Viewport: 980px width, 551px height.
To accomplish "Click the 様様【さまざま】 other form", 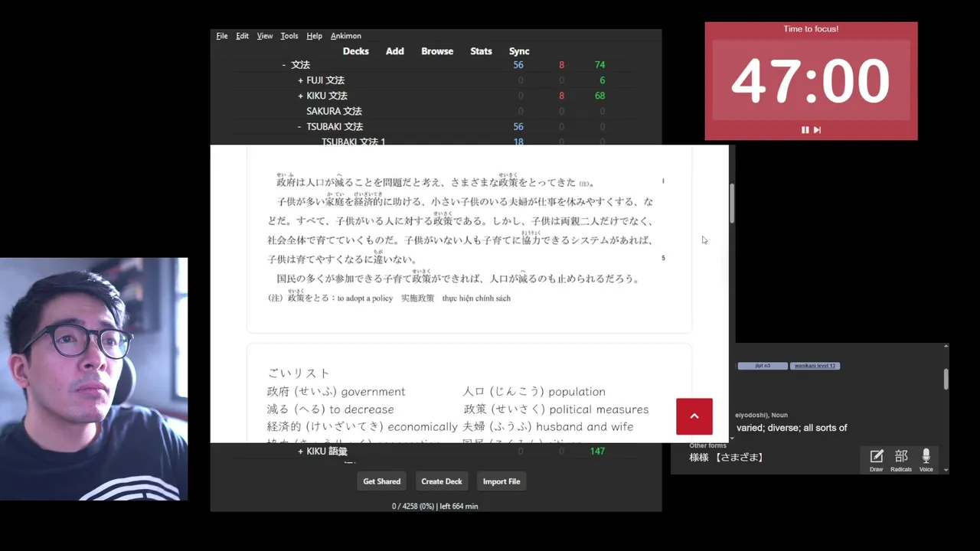I will click(726, 458).
